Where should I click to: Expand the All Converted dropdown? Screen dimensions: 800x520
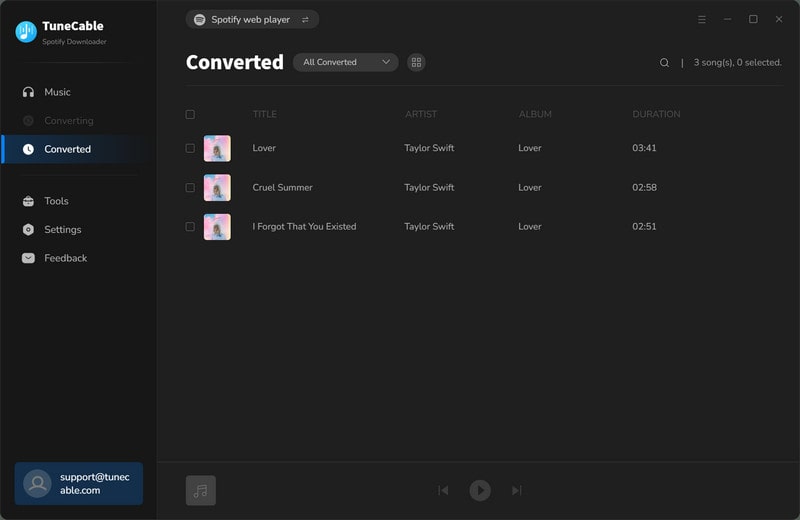tap(345, 62)
